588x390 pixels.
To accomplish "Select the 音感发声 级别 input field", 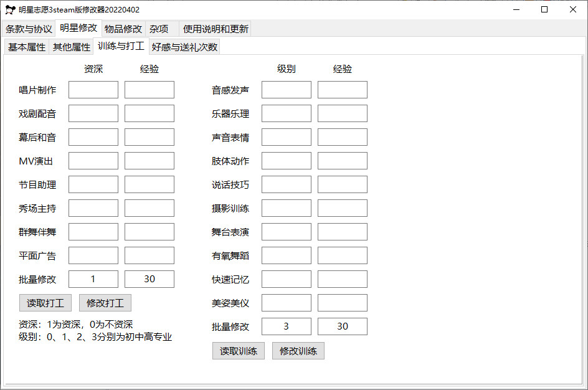I will point(287,90).
